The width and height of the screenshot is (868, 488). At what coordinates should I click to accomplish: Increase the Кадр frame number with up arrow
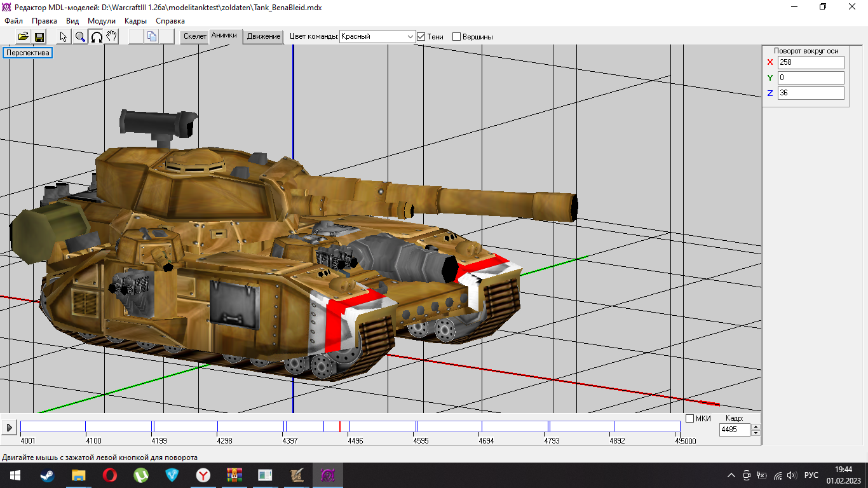(756, 426)
